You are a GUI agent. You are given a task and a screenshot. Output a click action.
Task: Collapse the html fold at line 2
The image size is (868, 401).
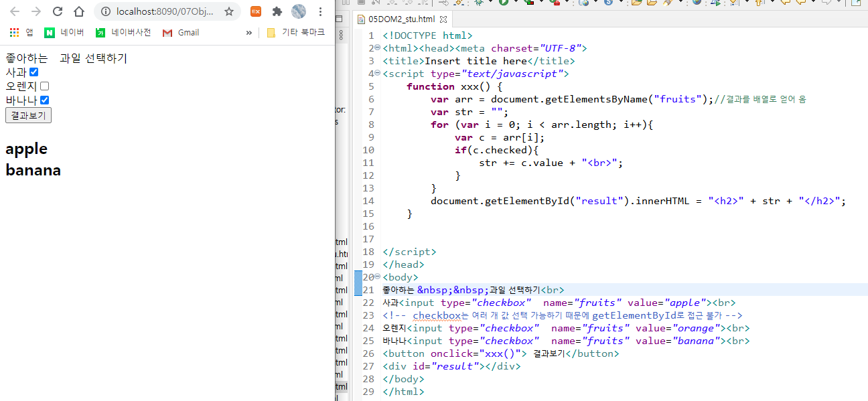(x=377, y=48)
